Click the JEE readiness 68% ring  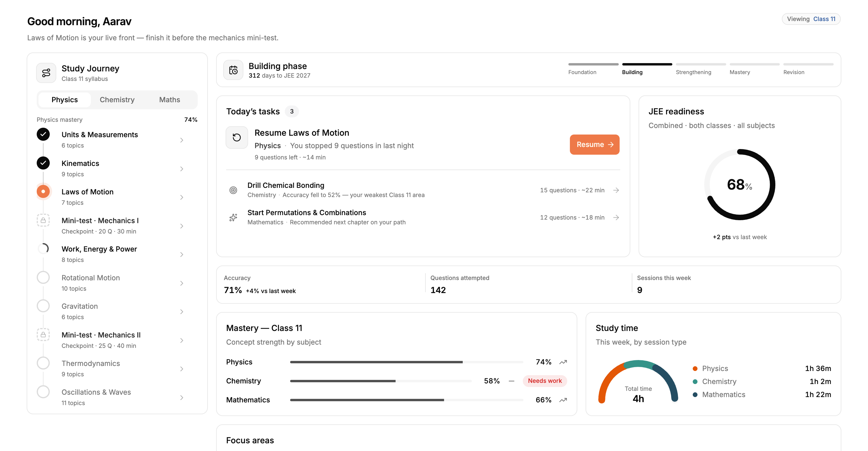(740, 185)
